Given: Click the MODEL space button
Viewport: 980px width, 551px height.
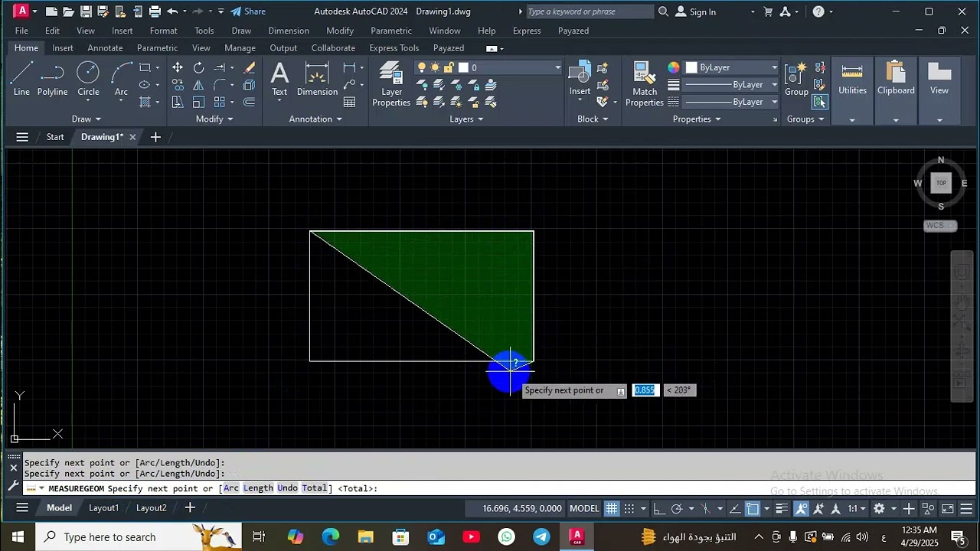Looking at the screenshot, I should (584, 508).
